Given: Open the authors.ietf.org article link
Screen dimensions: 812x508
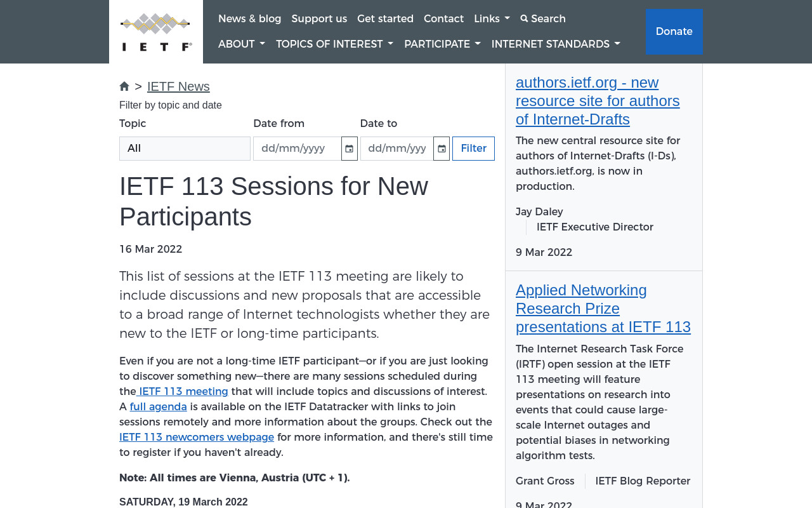Looking at the screenshot, I should tap(598, 101).
